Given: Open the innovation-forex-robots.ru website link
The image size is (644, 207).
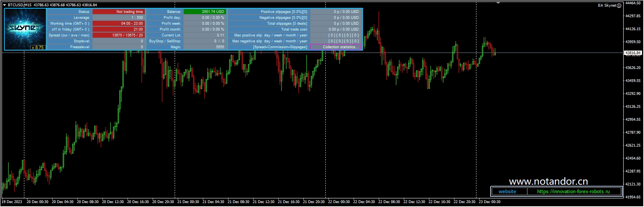Looking at the screenshot, I should pyautogui.click(x=573, y=192).
